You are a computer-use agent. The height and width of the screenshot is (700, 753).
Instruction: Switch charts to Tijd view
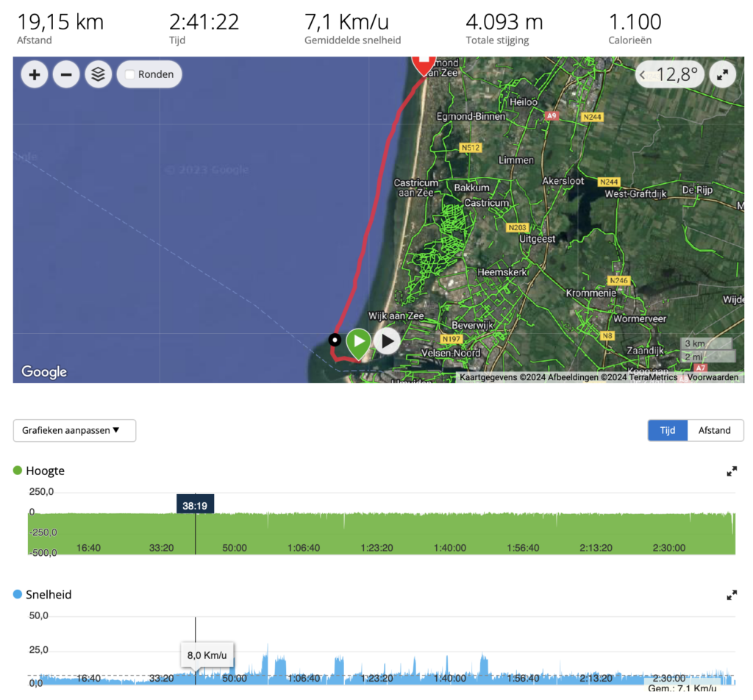[668, 430]
